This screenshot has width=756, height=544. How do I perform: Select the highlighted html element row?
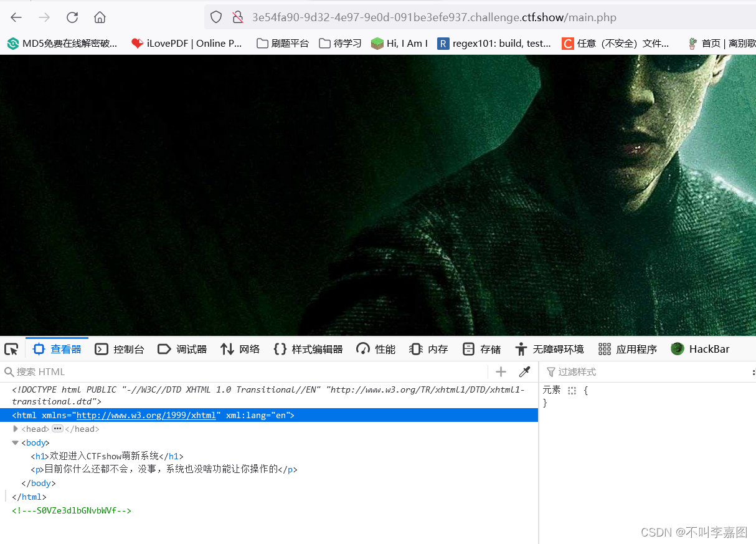(x=269, y=415)
